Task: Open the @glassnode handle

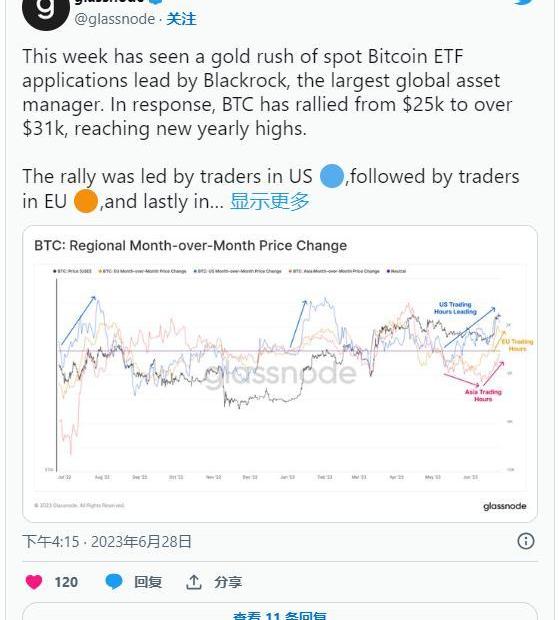Action: click(x=115, y=19)
